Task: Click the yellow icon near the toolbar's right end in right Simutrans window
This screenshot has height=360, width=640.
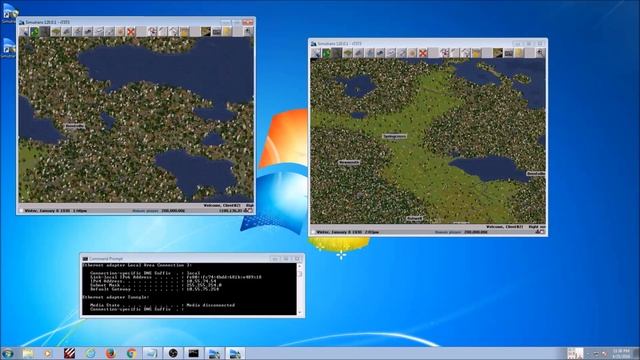Action: pyautogui.click(x=519, y=53)
